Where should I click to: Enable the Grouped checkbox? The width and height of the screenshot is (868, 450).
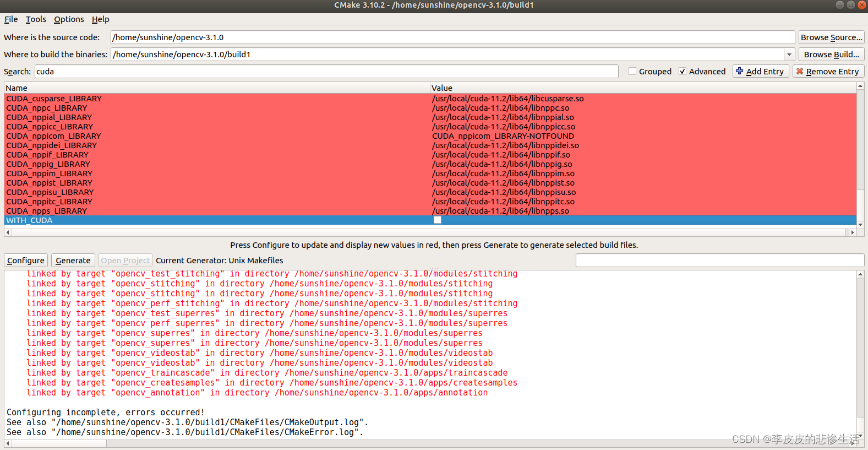click(632, 72)
